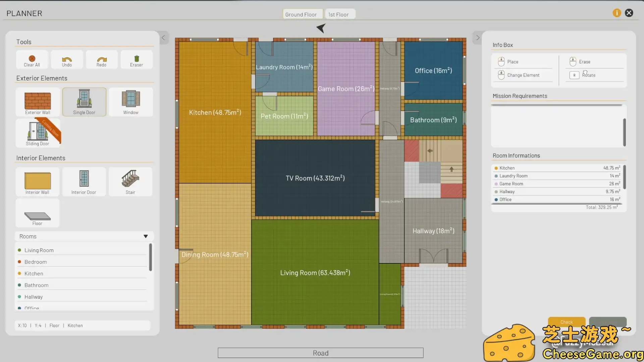
Task: Collapse the left Tools panel chevron
Action: point(163,38)
